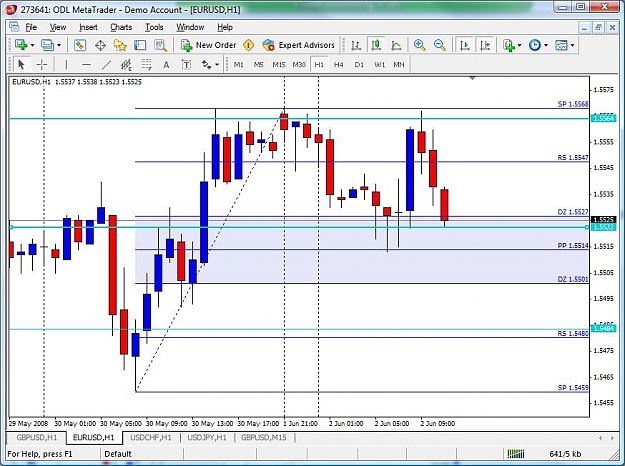Select the Trendline drawing tool

pos(106,65)
